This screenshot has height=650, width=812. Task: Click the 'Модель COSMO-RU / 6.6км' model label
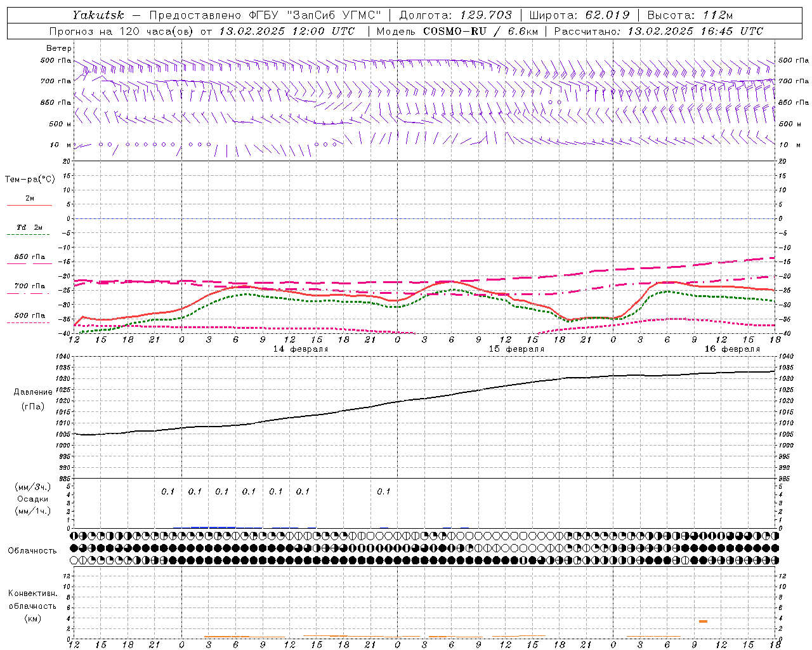(x=457, y=31)
